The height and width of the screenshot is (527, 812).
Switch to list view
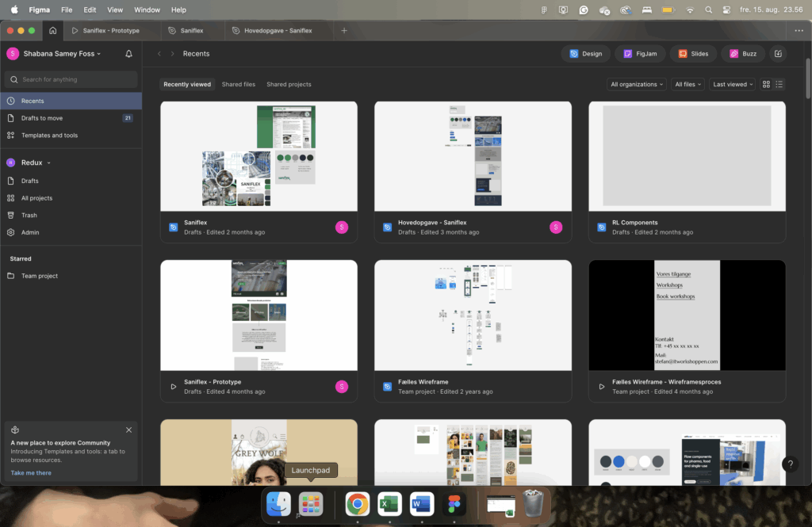pos(779,84)
